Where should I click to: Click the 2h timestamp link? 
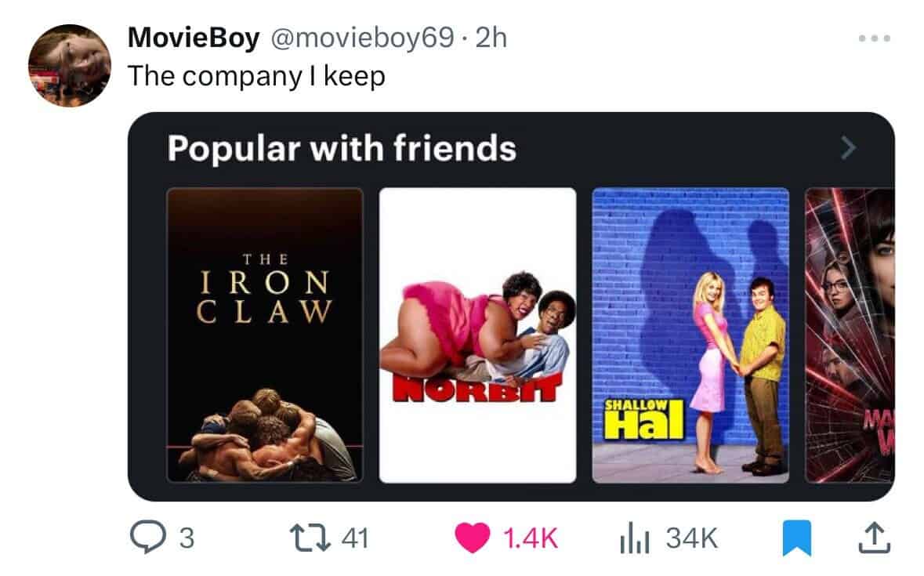(x=491, y=38)
